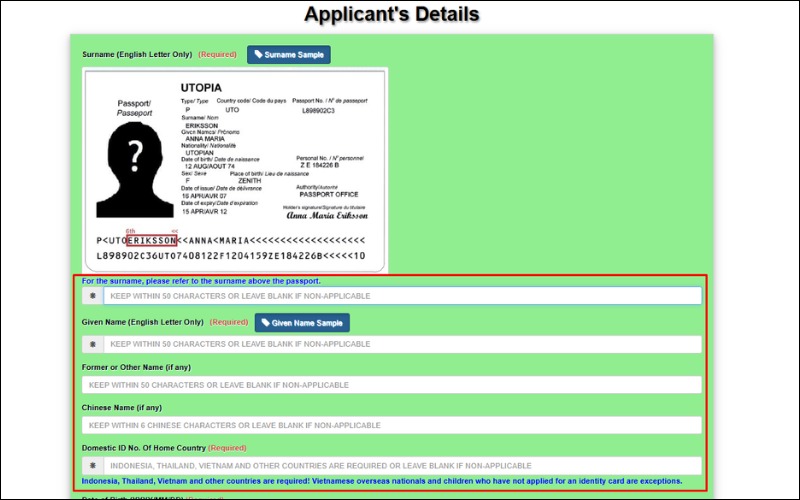The image size is (800, 500).
Task: Click the tag icon on Given Name Sample
Action: click(265, 323)
